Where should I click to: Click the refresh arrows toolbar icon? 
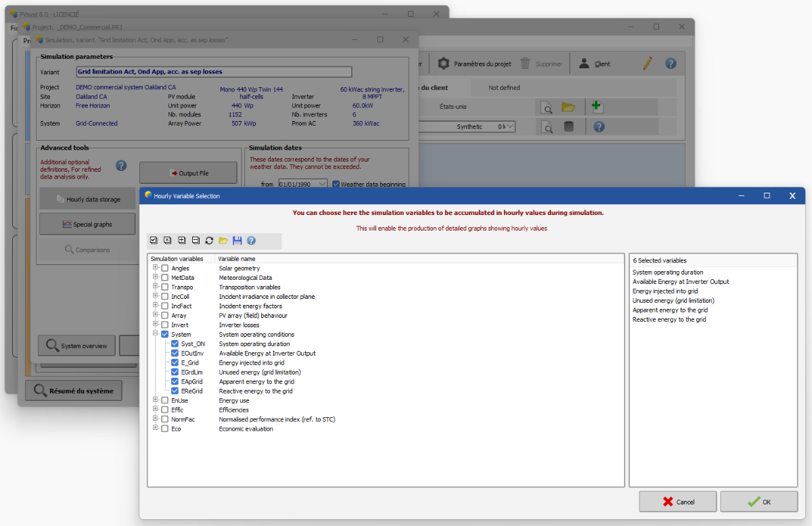tap(209, 241)
